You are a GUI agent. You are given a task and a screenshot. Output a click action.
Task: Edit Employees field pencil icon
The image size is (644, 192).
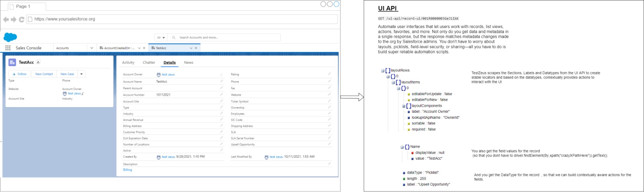click(x=329, y=113)
